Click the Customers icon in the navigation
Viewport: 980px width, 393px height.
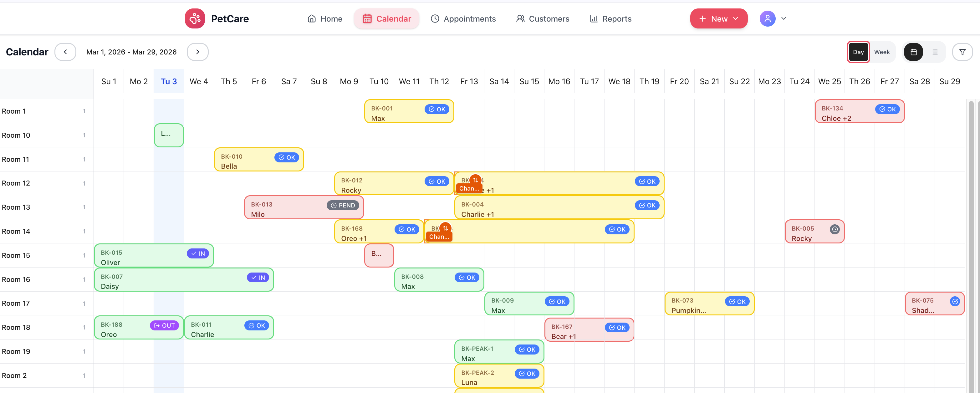pyautogui.click(x=520, y=18)
